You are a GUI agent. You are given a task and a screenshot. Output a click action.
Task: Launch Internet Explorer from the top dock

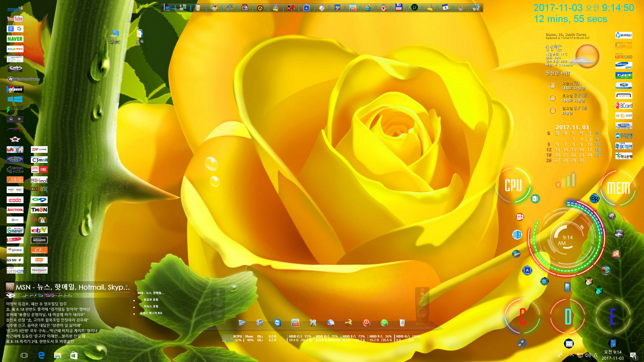[x=229, y=8]
